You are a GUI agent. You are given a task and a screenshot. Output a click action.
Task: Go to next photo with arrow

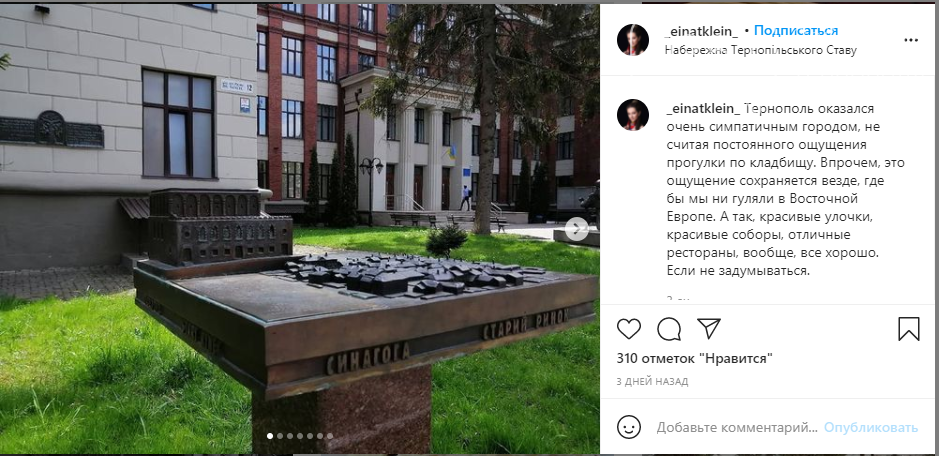(577, 229)
